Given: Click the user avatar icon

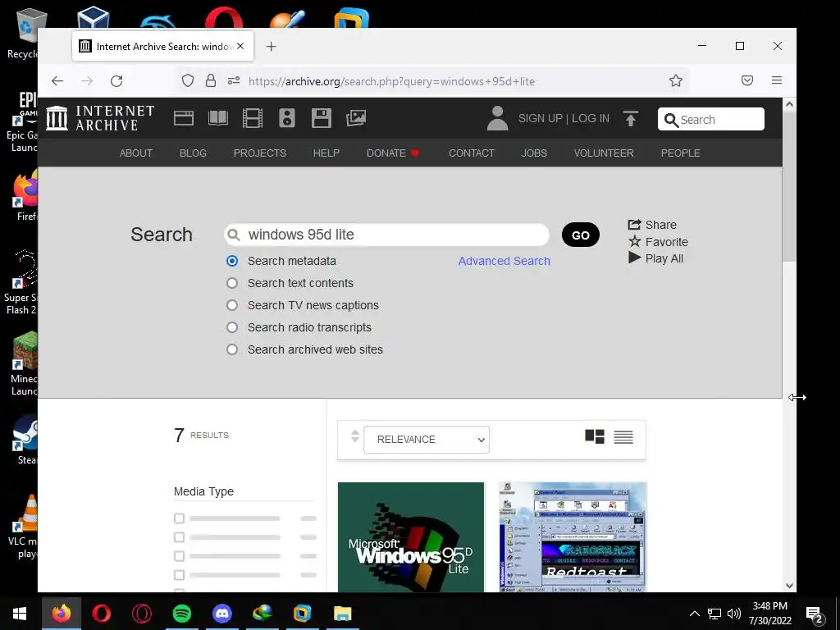Looking at the screenshot, I should tap(497, 118).
